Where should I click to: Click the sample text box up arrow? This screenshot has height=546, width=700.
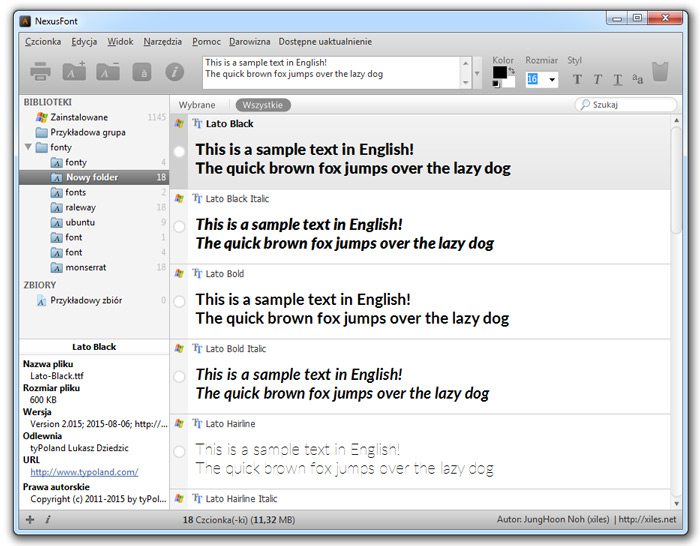466,63
